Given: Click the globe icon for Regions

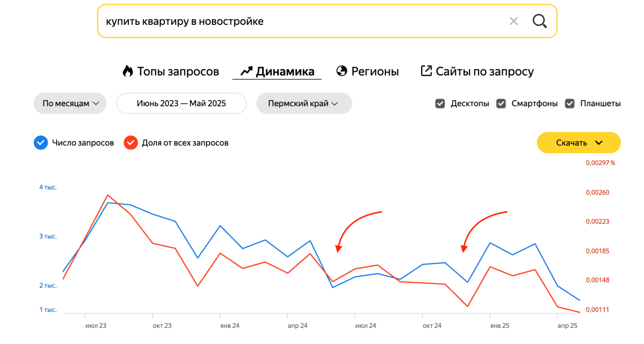Looking at the screenshot, I should (341, 71).
